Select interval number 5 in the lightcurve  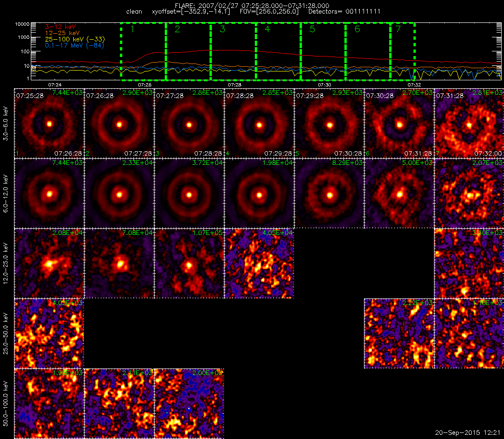point(312,29)
